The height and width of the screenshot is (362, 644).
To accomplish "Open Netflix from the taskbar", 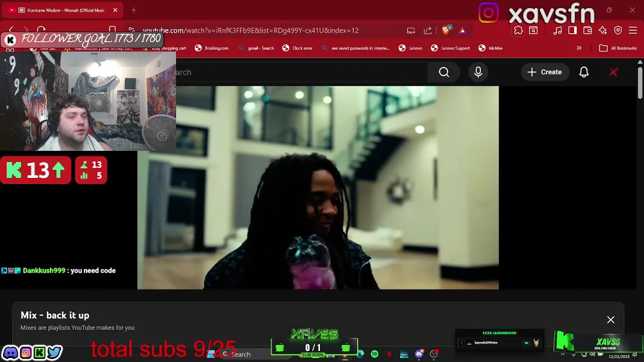I will [389, 354].
